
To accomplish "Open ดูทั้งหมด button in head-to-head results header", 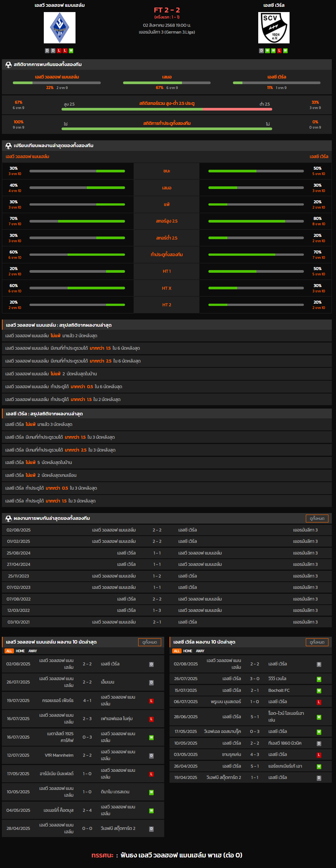I will (317, 518).
